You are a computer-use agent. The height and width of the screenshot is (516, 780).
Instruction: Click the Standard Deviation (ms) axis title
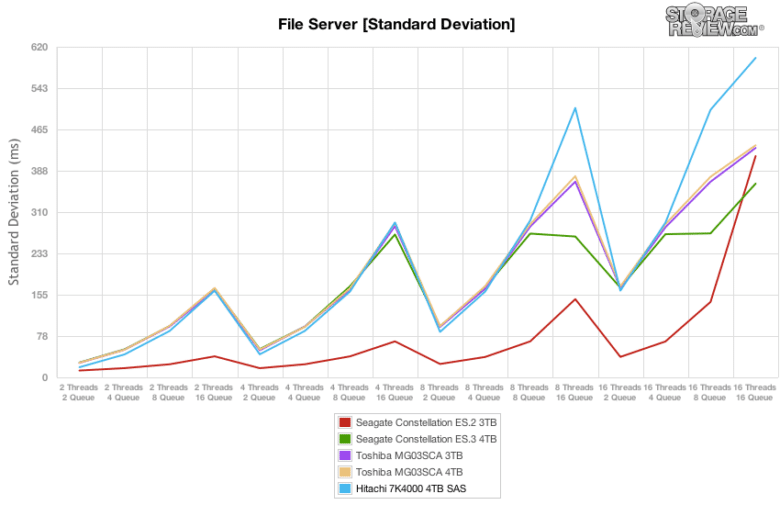[x=14, y=212]
